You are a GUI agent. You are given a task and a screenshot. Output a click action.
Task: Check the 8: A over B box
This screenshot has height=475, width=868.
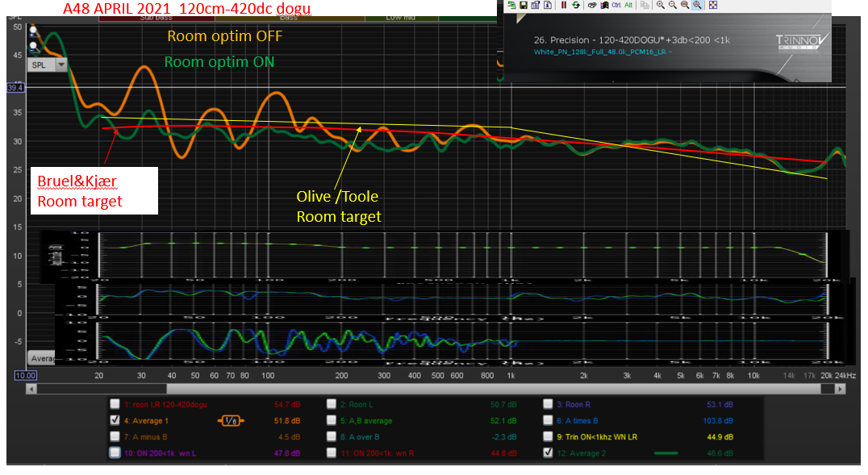pyautogui.click(x=331, y=435)
